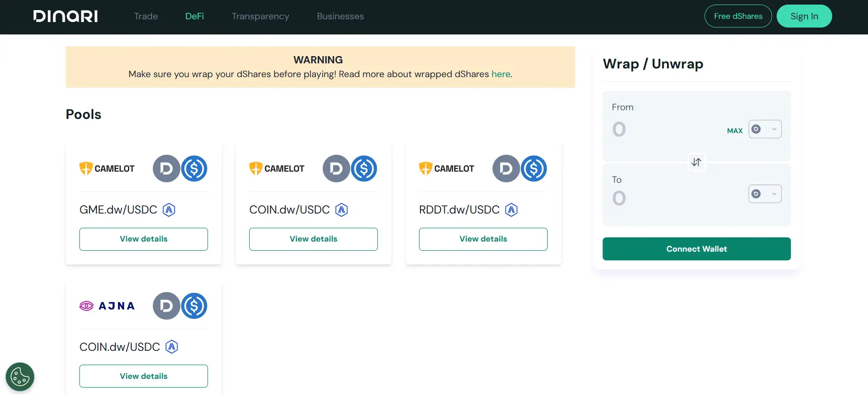
Task: Click the swap direction arrows icon
Action: (x=696, y=162)
